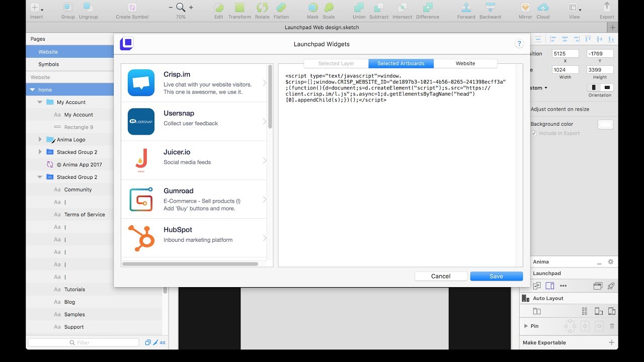Click the Rotate tool icon
The image size is (644, 362).
262,8
